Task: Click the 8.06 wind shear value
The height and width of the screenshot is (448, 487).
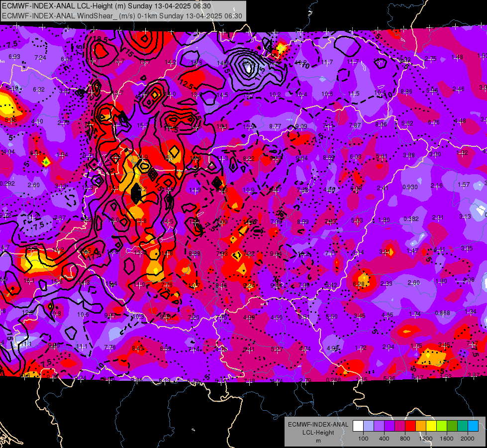Action: (381, 124)
